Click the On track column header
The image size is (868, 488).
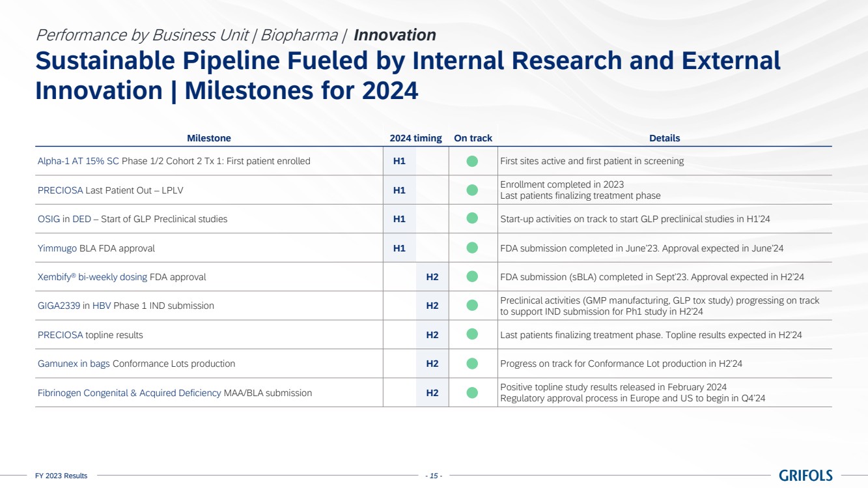[x=473, y=138]
